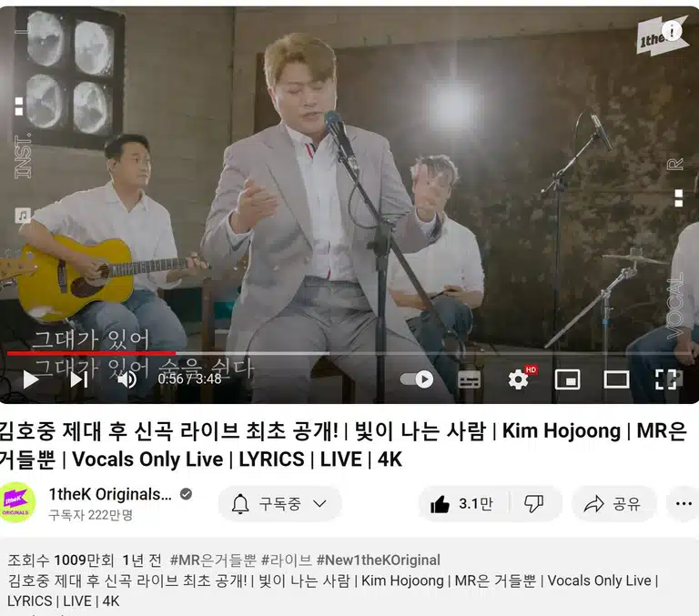Open the HD settings gear
699x616 pixels.
tap(519, 379)
